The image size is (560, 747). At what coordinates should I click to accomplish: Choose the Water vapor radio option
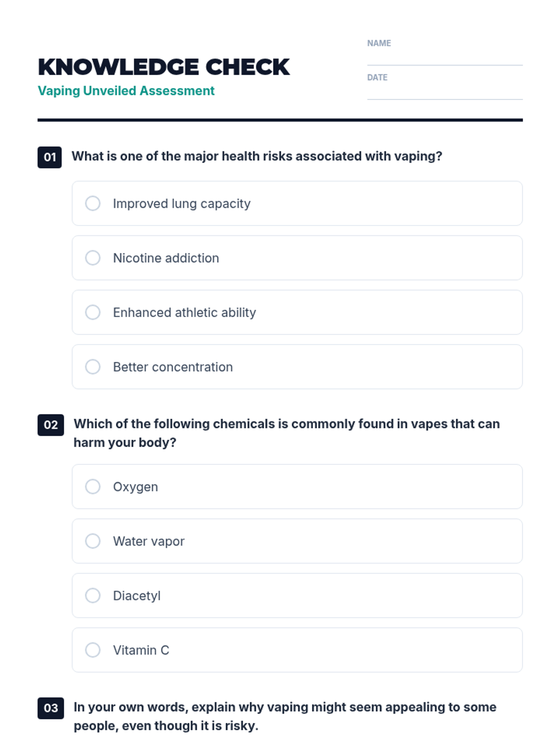click(93, 541)
